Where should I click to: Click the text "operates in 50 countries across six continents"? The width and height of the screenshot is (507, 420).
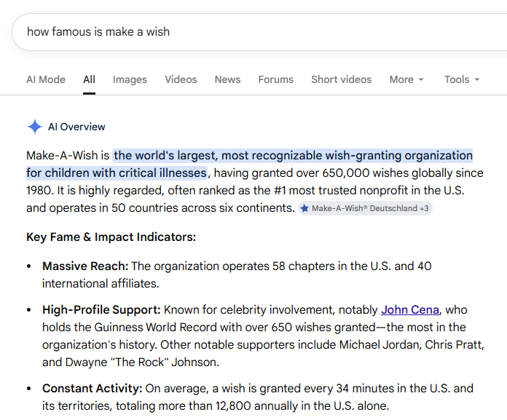[x=171, y=207]
